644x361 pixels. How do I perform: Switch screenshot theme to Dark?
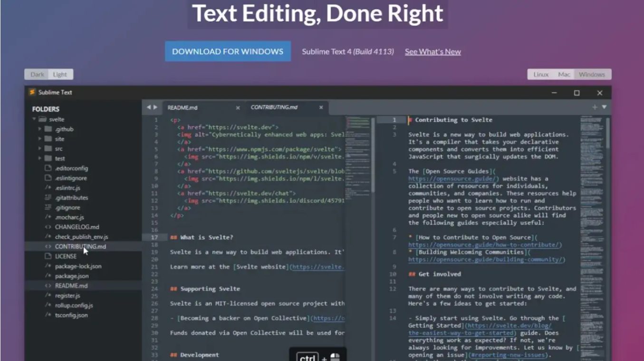click(x=37, y=74)
